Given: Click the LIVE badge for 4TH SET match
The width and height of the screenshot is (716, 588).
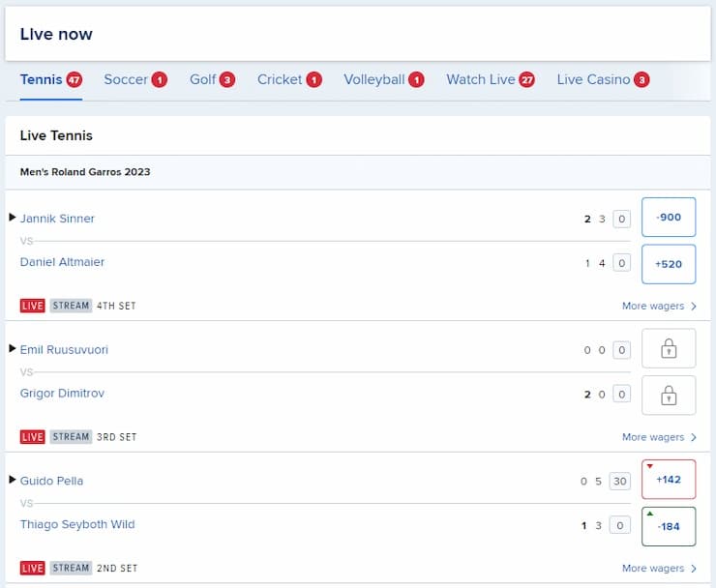Looking at the screenshot, I should pyautogui.click(x=33, y=306).
